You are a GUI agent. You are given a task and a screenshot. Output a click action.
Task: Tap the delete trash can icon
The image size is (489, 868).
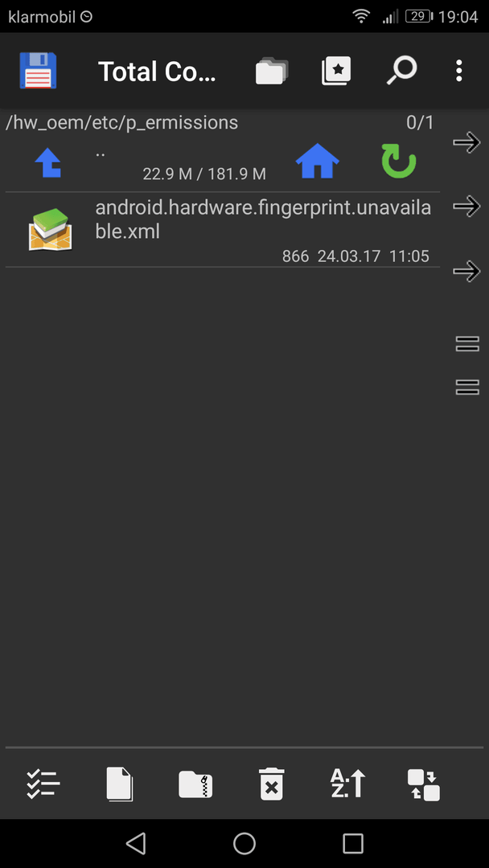[x=271, y=784]
